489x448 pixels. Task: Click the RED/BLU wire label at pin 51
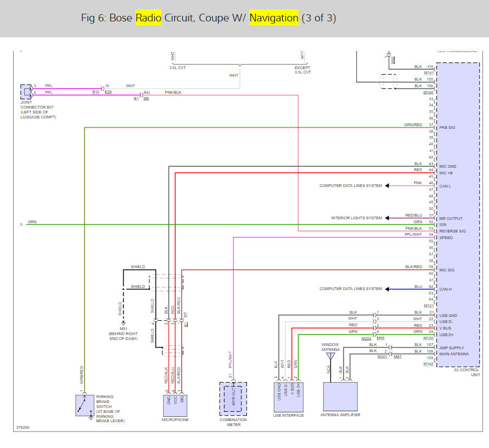(413, 216)
